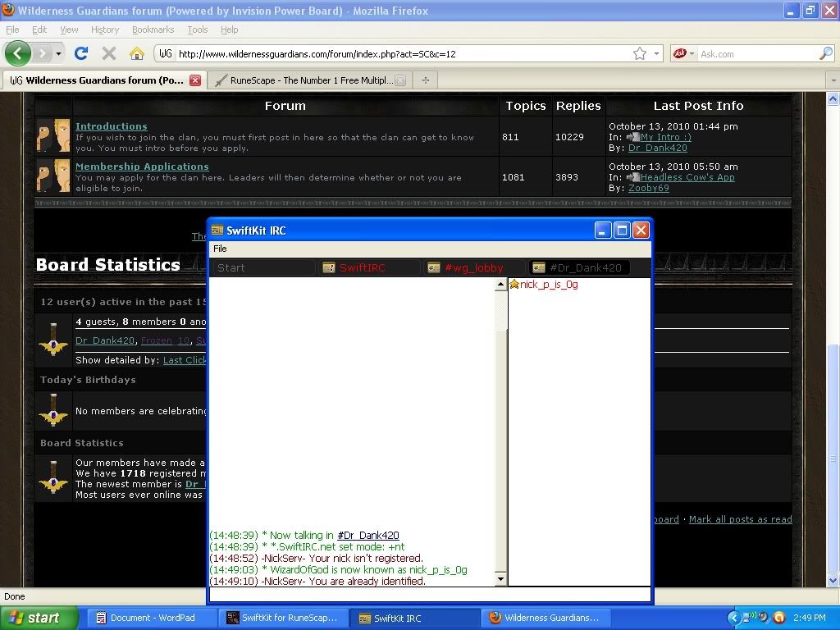This screenshot has width=840, height=630.
Task: Open the My Intro :) last post link
Action: (666, 137)
